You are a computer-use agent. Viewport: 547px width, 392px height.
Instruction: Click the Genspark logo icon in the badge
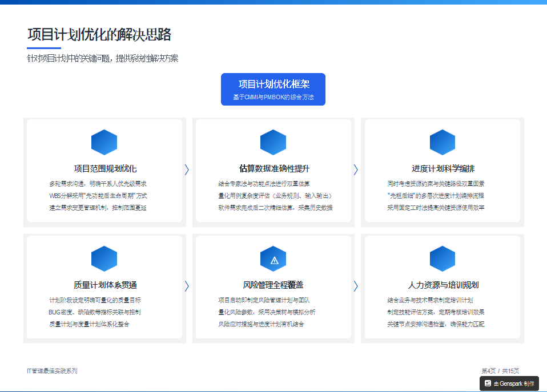point(488,383)
